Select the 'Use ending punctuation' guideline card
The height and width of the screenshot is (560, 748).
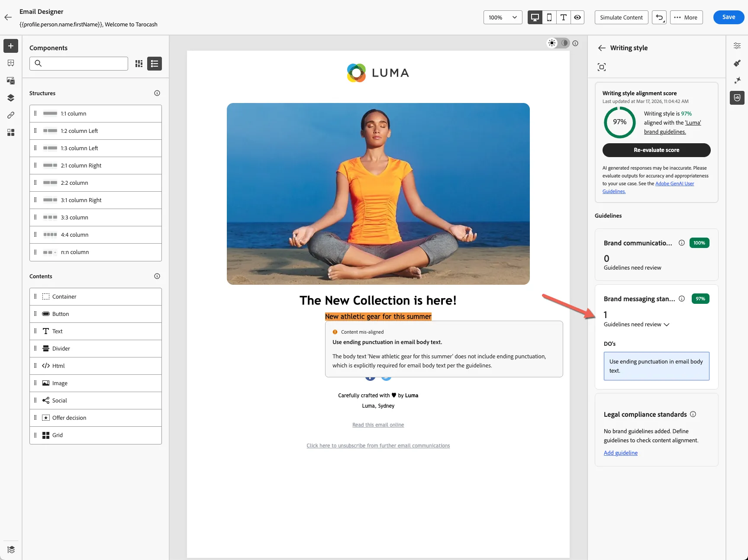[656, 366]
